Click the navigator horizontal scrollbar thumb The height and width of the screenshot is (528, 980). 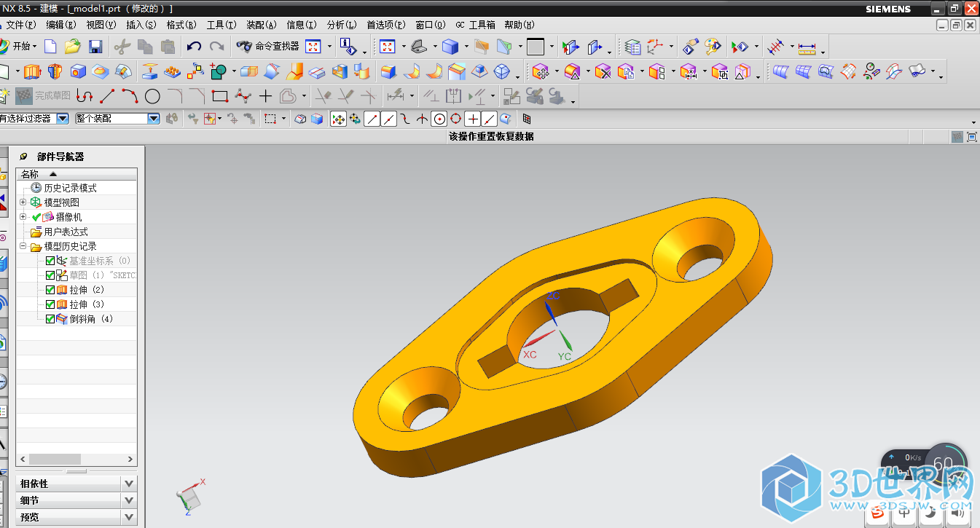click(55, 460)
